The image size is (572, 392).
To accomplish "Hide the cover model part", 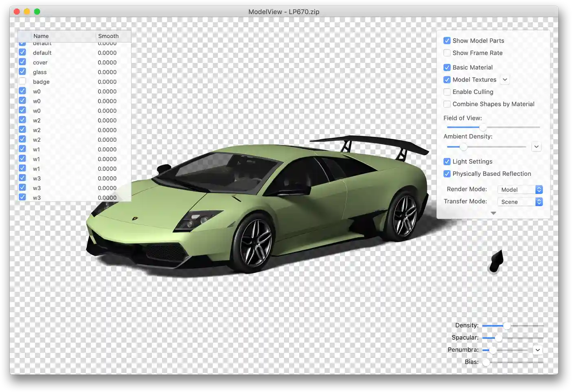I will [22, 62].
